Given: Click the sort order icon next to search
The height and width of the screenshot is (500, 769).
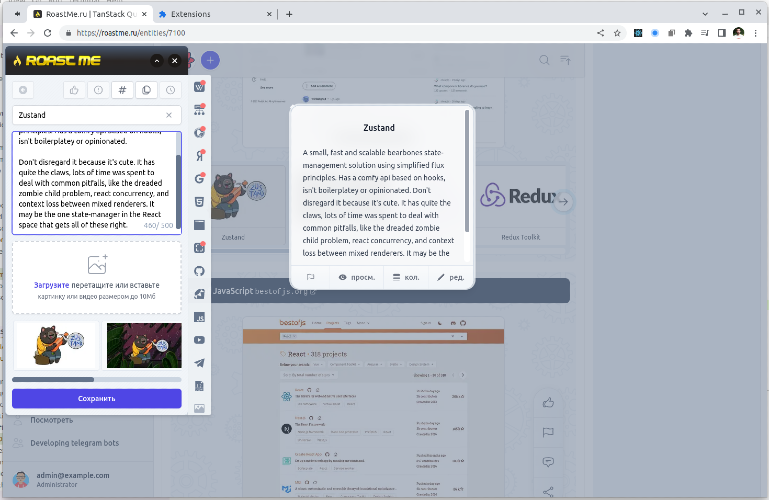Looking at the screenshot, I should [565, 60].
